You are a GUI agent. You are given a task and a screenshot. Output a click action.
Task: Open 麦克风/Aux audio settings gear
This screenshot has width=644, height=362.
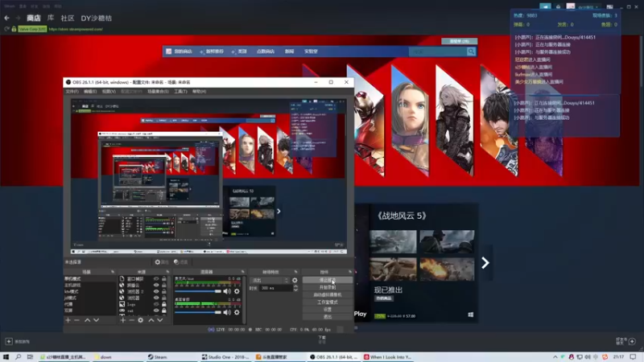pyautogui.click(x=237, y=291)
